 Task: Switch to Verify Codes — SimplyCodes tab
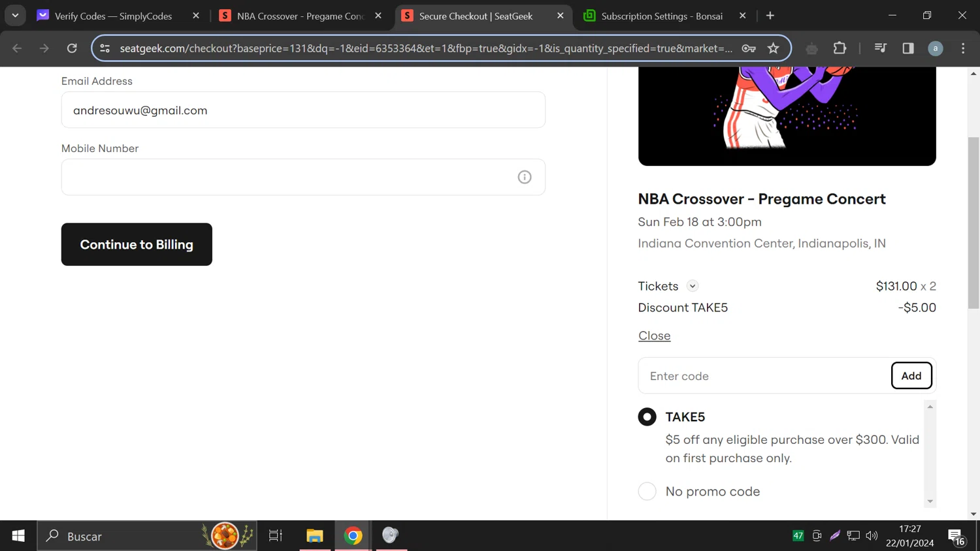coord(114,16)
